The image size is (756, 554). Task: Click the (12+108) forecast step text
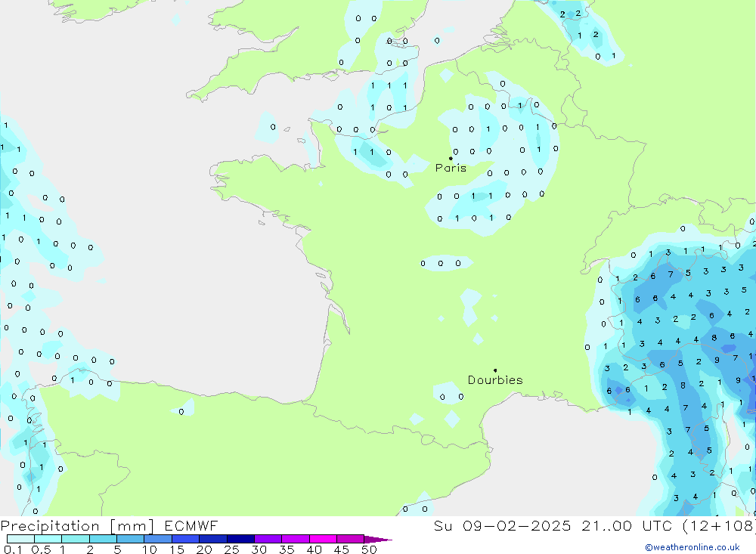[720, 525]
